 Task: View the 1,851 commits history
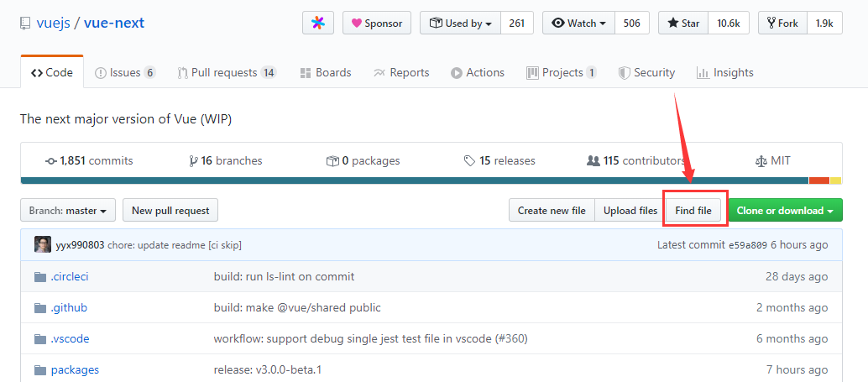pos(89,161)
